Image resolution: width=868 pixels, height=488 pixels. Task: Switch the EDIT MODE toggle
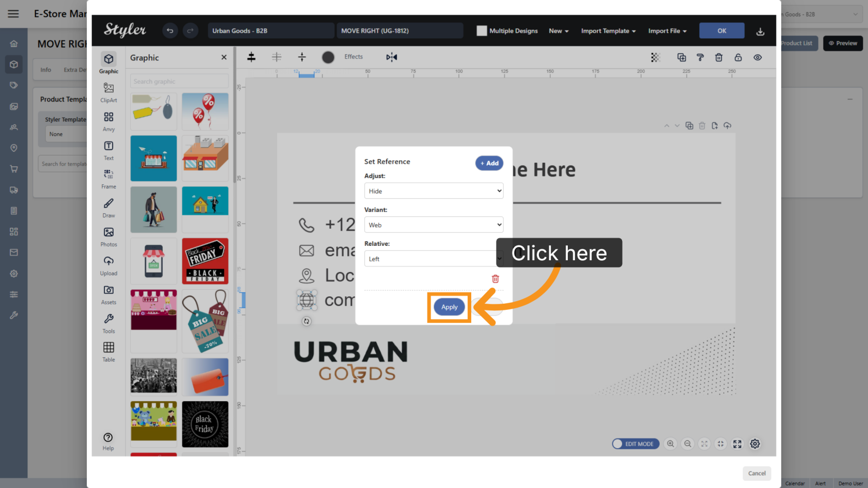coord(636,444)
